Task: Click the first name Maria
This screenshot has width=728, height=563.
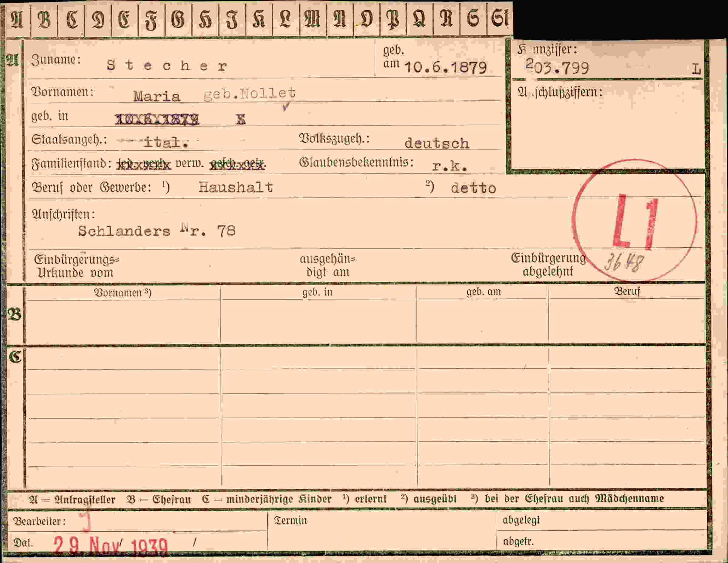Action: (157, 97)
